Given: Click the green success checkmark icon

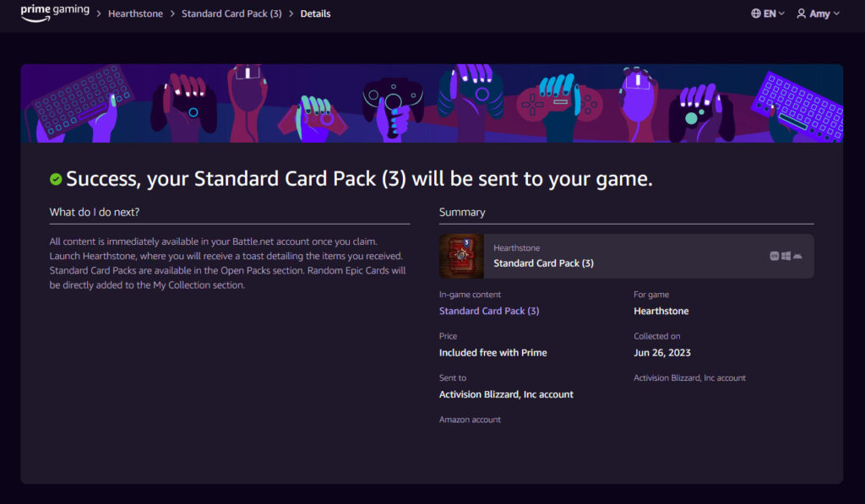Looking at the screenshot, I should coord(56,178).
